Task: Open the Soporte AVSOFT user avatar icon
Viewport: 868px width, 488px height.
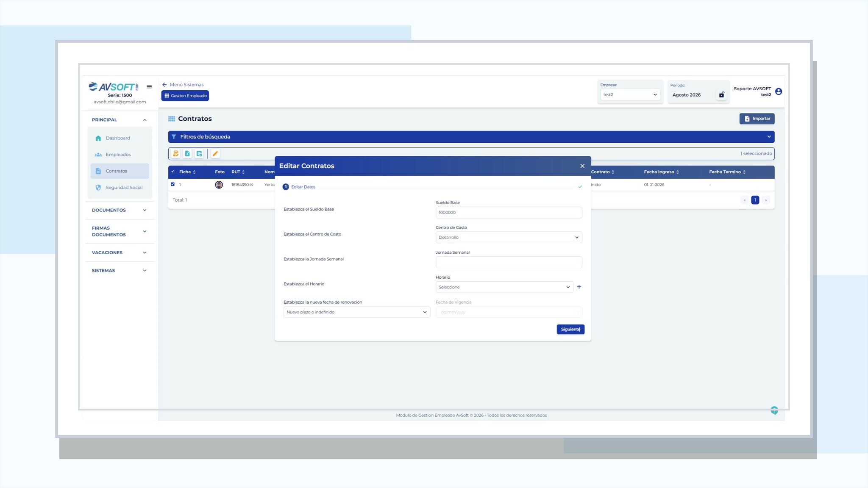Action: click(x=779, y=91)
